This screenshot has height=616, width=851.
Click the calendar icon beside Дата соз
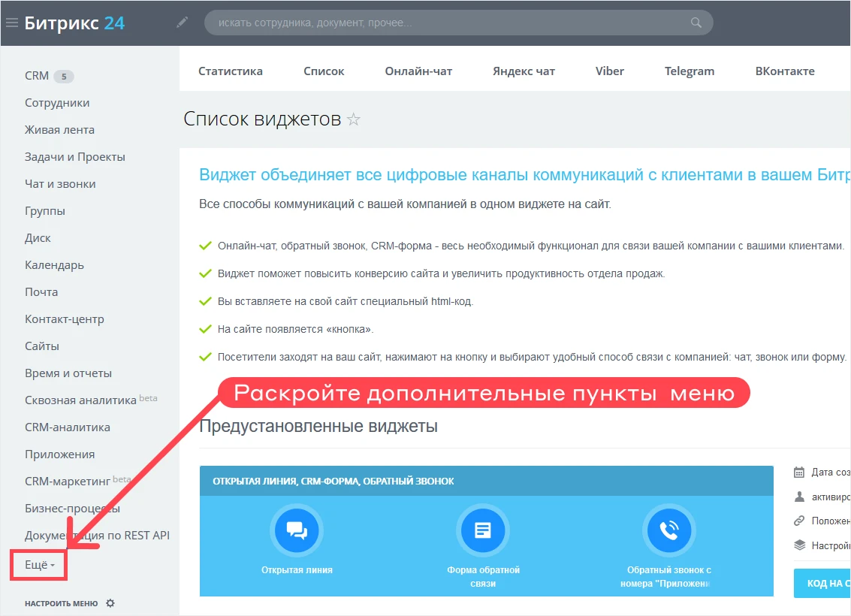tap(799, 473)
